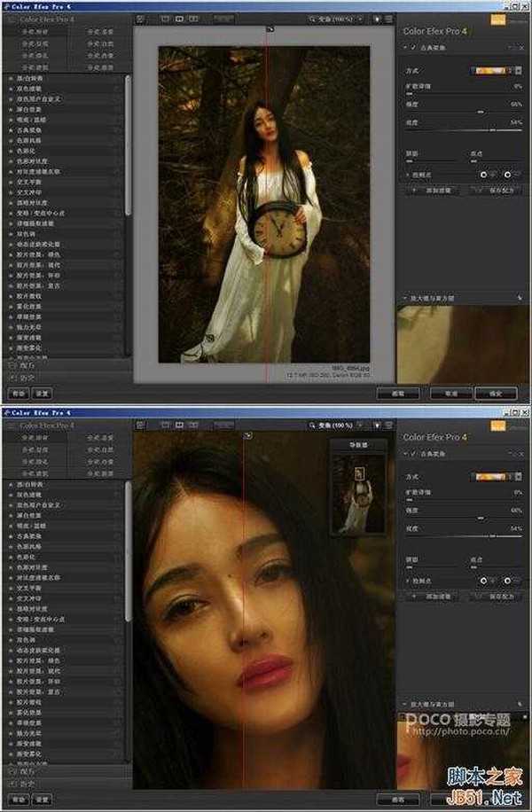532x812 pixels.
Task: Click the compare button in top window toolbar
Action: point(223,19)
